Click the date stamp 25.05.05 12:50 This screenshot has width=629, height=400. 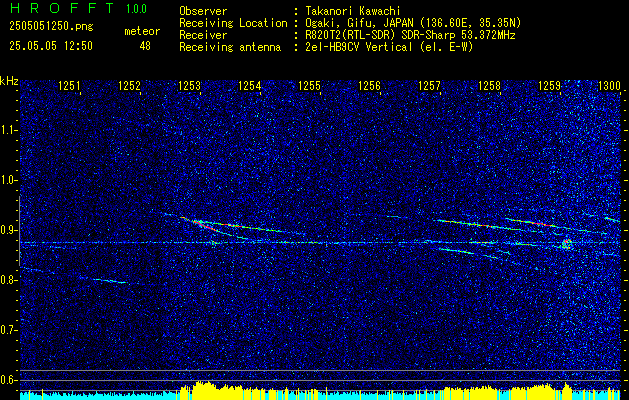click(51, 46)
